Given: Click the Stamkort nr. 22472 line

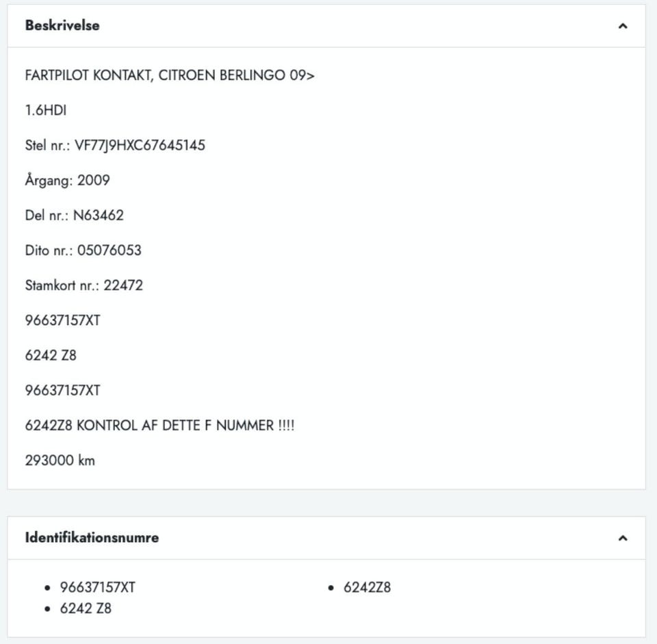Looking at the screenshot, I should 83,285.
